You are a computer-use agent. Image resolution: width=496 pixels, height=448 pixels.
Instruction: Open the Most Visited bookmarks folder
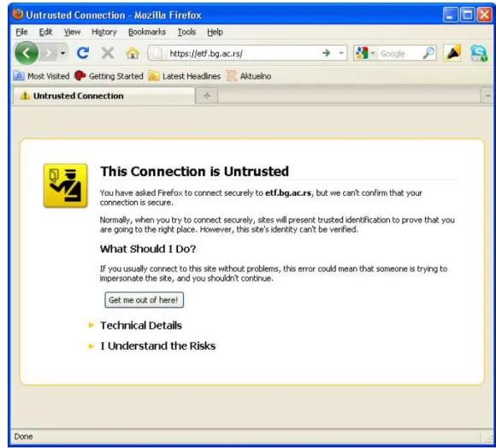pyautogui.click(x=41, y=76)
